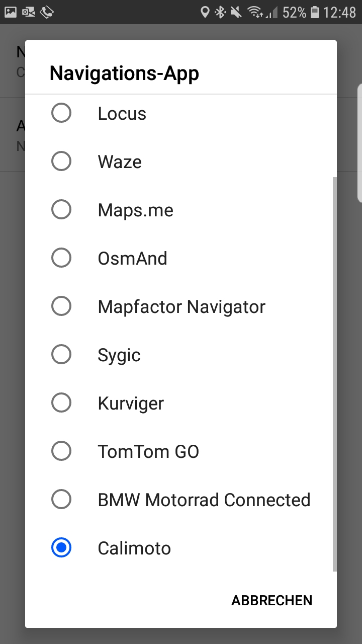Select the Locus radio button
Screen dimensions: 362x644
[61, 113]
